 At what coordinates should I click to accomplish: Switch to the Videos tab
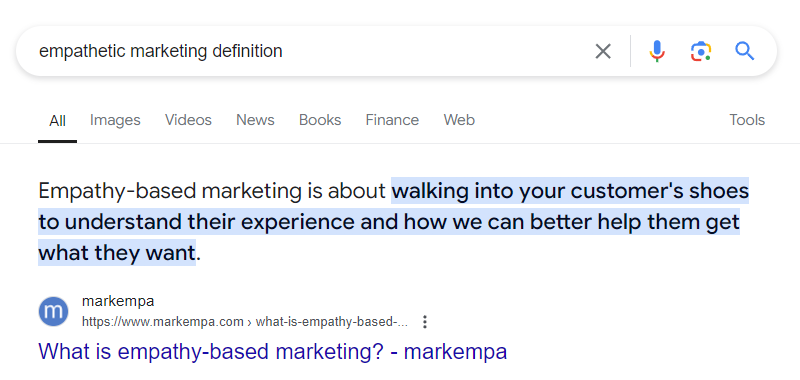(188, 120)
